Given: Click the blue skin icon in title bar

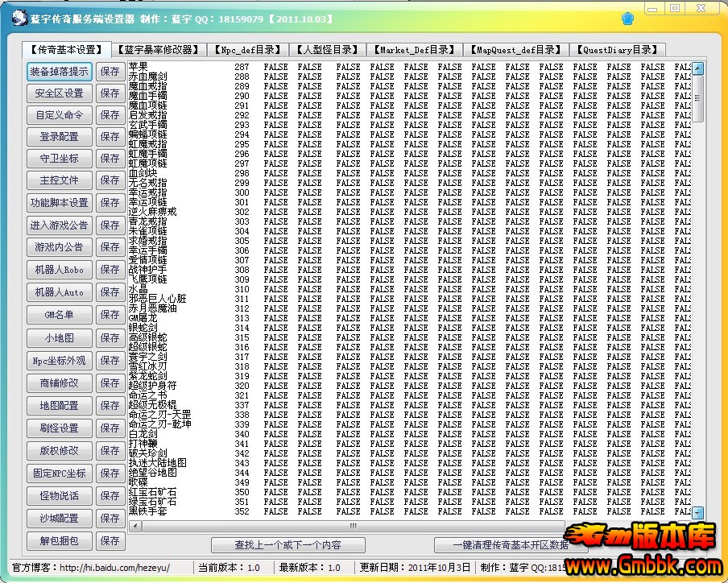Looking at the screenshot, I should [x=628, y=17].
